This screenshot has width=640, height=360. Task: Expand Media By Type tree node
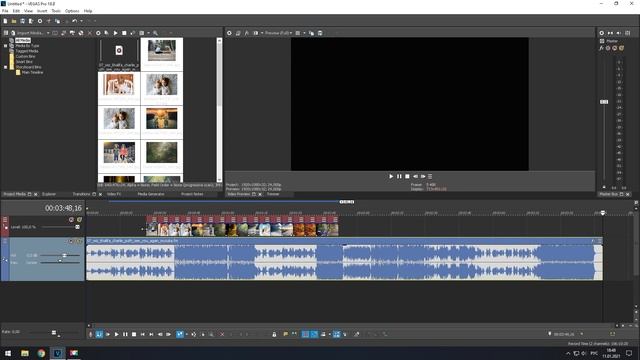coord(5,46)
